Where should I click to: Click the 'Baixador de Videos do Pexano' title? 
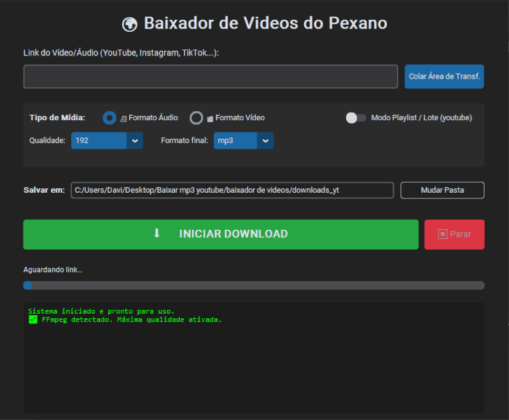[x=265, y=24]
